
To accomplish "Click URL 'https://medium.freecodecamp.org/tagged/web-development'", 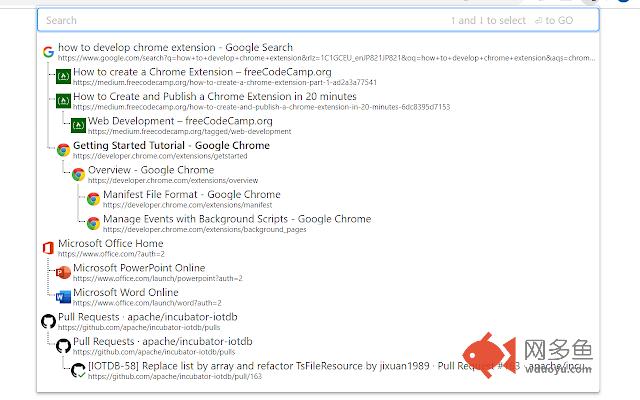I will pyautogui.click(x=189, y=131).
